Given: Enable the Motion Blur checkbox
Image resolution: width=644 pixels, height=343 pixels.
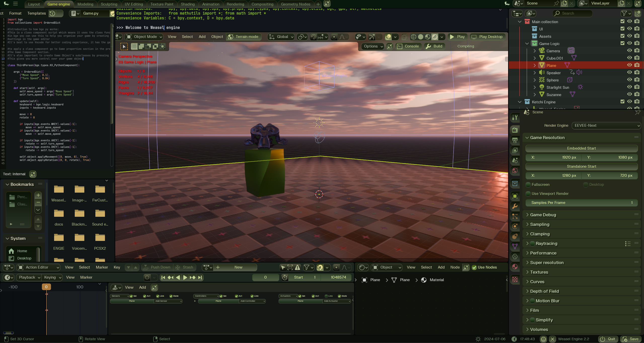Looking at the screenshot, I should pos(532,301).
